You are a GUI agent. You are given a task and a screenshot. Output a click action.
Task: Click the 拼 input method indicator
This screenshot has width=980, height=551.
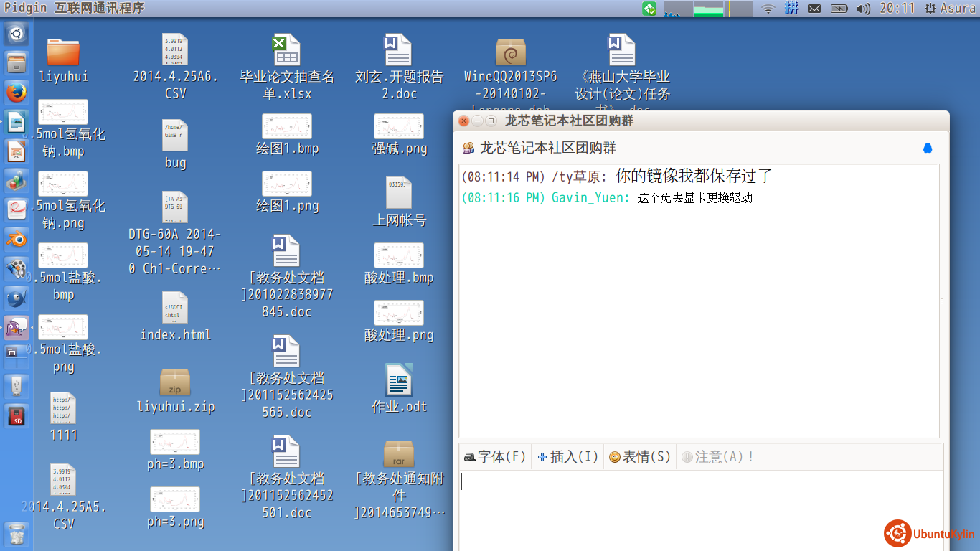click(791, 9)
